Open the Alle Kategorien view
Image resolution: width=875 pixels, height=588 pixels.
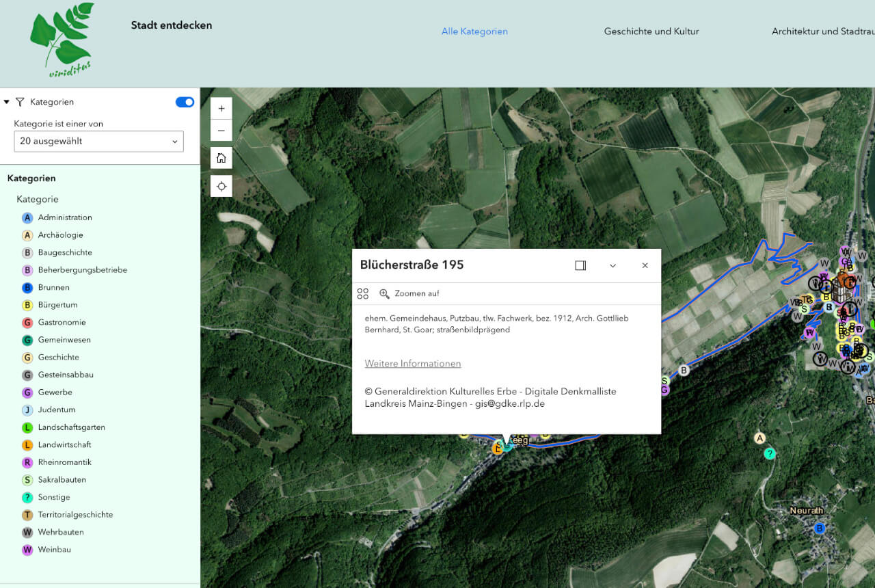click(474, 31)
